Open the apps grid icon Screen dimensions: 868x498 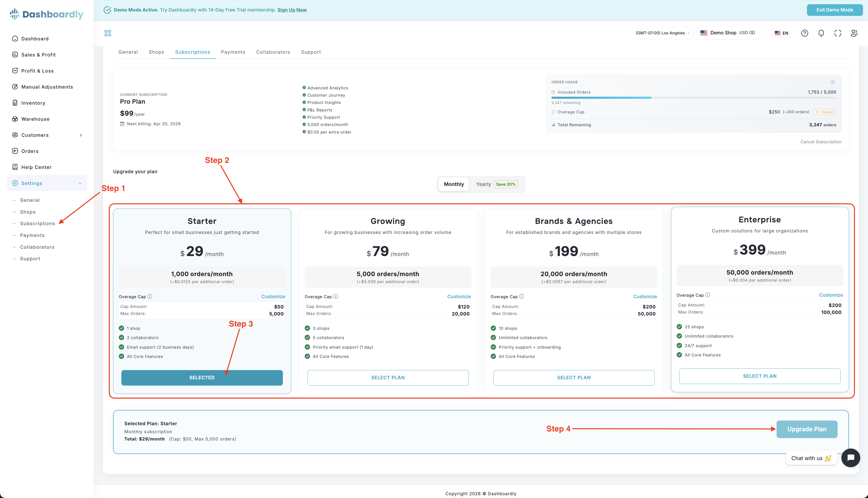[x=108, y=33]
